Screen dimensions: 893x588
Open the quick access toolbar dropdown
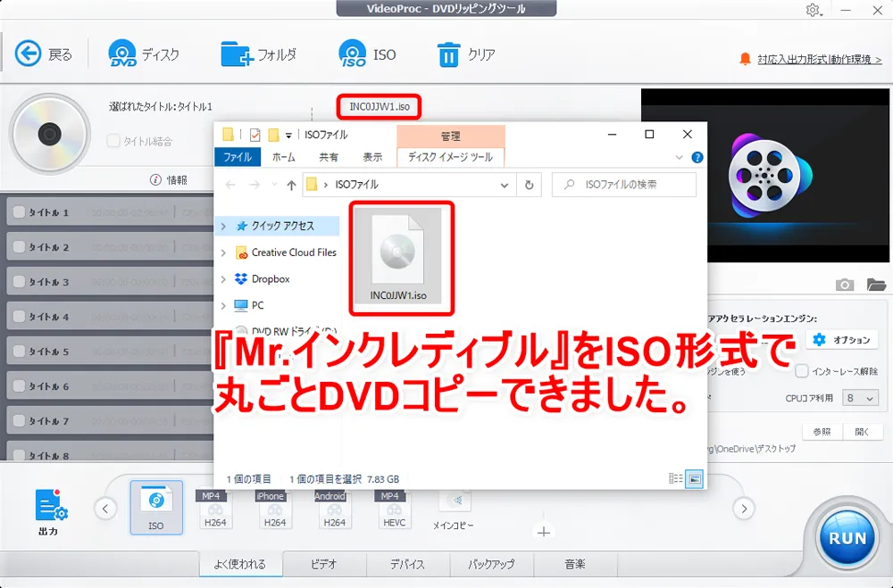tap(288, 136)
